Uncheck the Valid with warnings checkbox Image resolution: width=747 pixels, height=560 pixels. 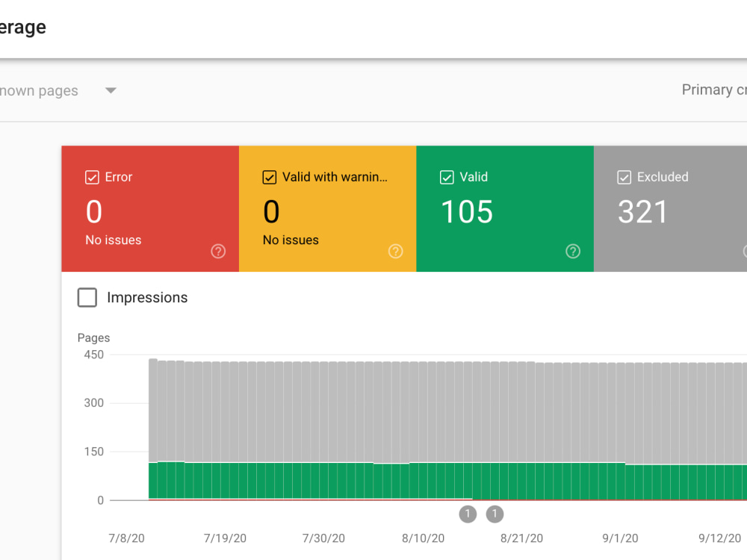coord(269,177)
